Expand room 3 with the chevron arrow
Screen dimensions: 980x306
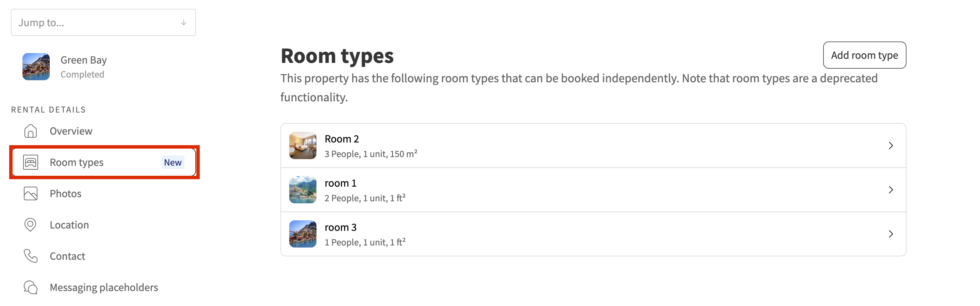pos(891,234)
